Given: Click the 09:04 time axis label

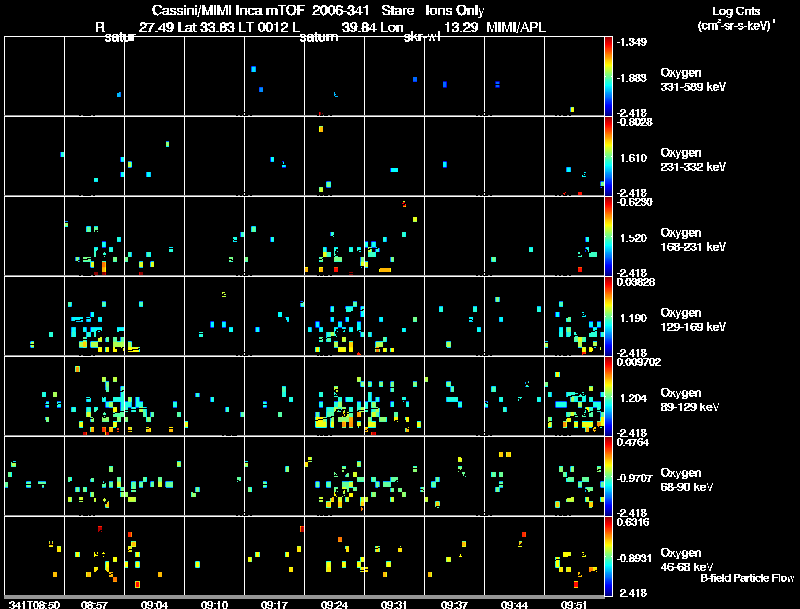Looking at the screenshot, I should point(154,604).
